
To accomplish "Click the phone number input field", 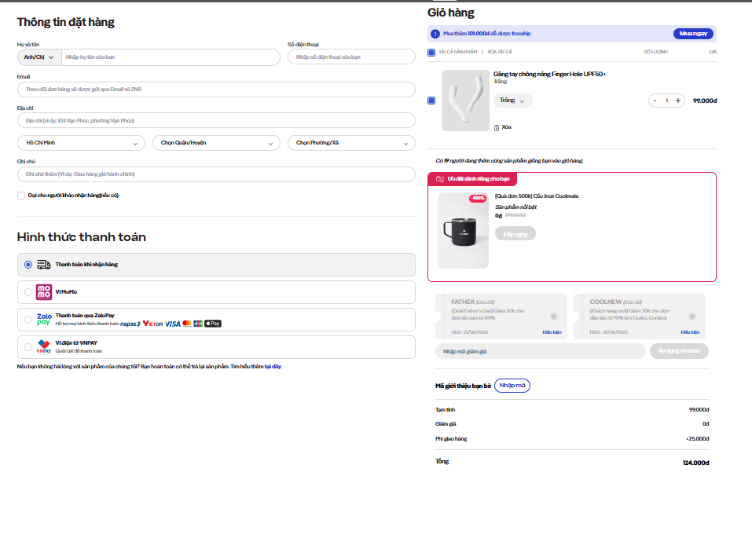I will 351,57.
